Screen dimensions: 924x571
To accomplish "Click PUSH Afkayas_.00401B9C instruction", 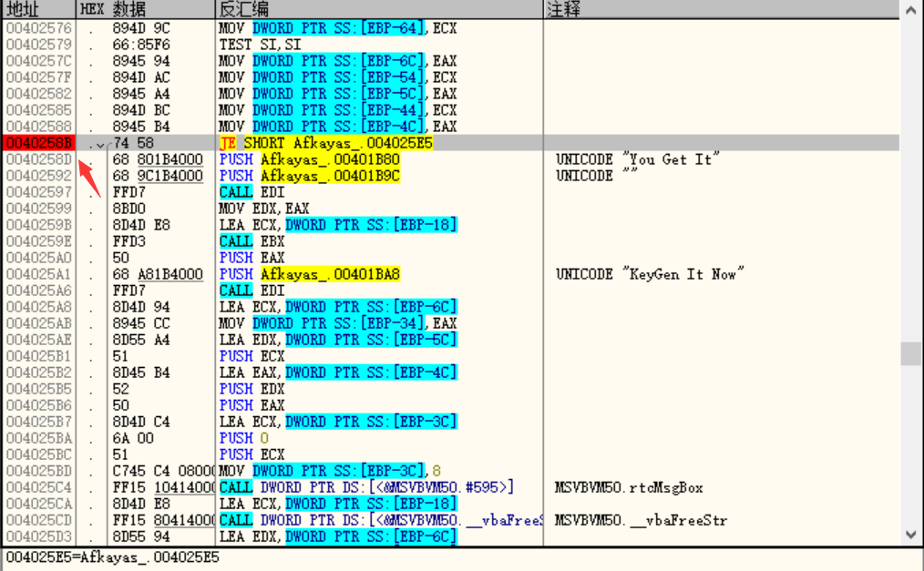I will click(310, 176).
